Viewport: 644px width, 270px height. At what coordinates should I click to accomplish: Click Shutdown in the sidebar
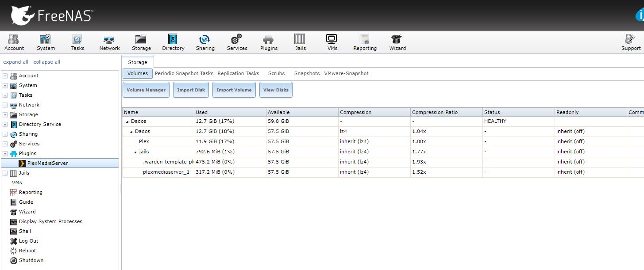coord(31,260)
